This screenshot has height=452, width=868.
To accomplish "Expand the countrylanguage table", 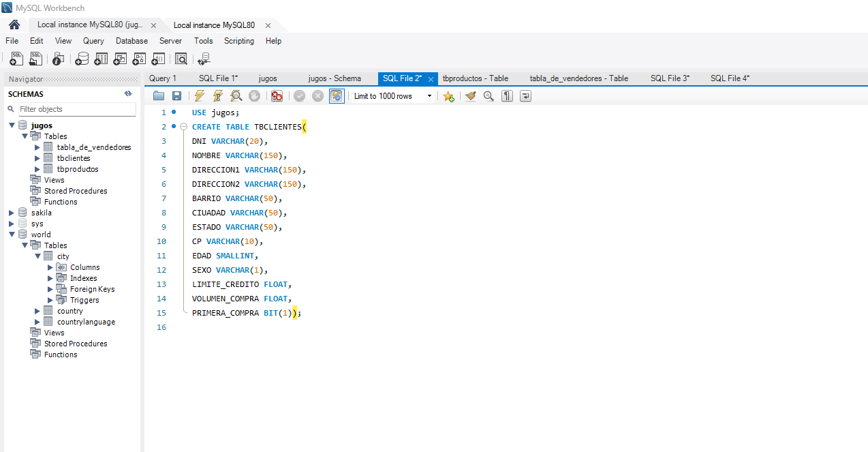I will coord(37,322).
